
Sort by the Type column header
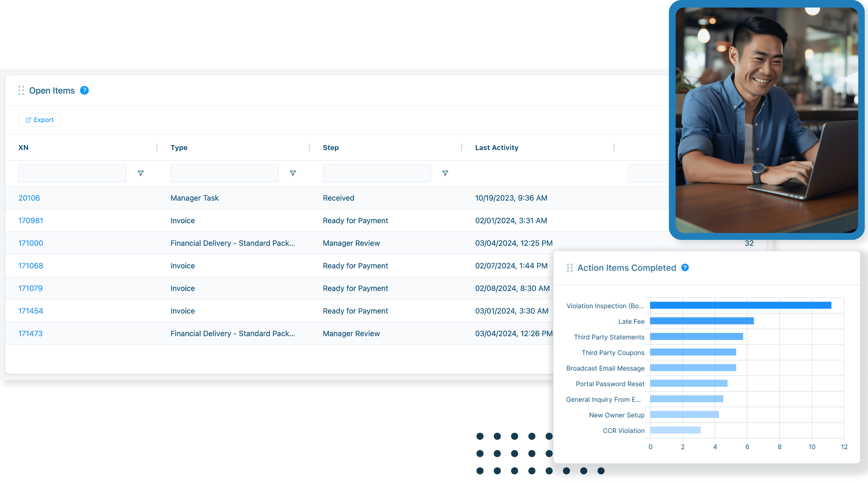179,148
